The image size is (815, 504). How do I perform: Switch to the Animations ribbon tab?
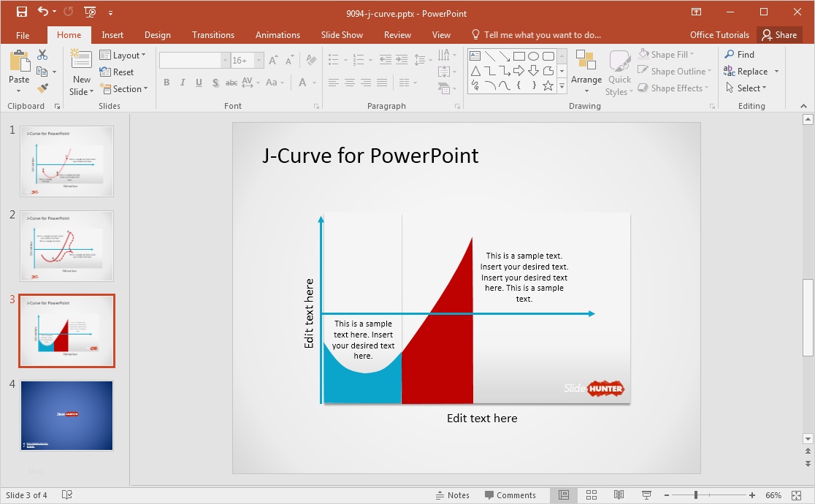click(x=278, y=34)
